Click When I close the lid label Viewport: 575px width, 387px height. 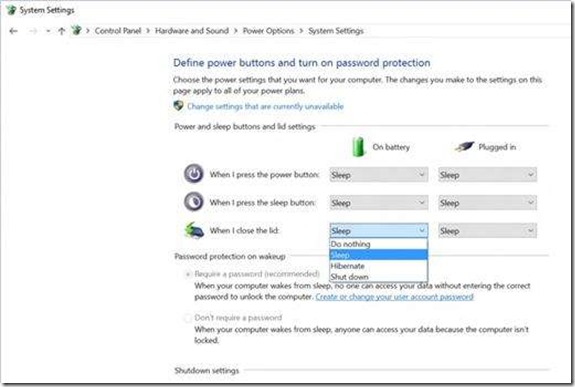244,230
